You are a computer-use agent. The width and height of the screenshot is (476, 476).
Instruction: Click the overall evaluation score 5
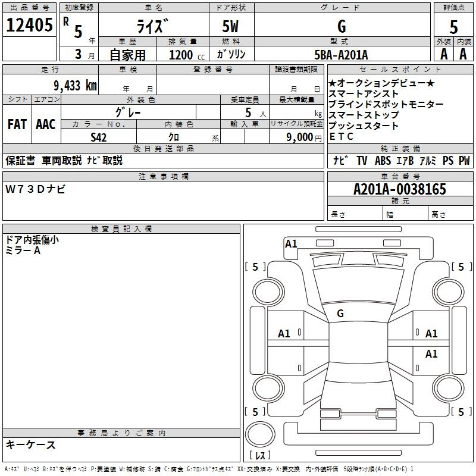point(453,27)
